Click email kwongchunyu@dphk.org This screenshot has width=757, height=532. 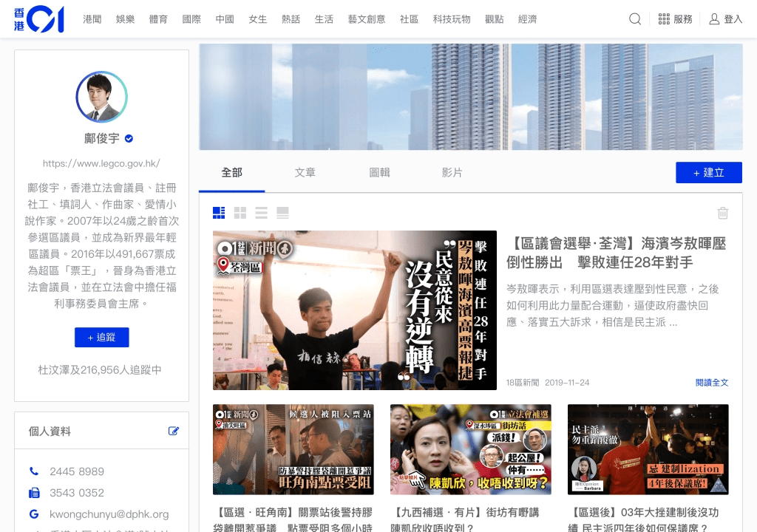point(109,514)
